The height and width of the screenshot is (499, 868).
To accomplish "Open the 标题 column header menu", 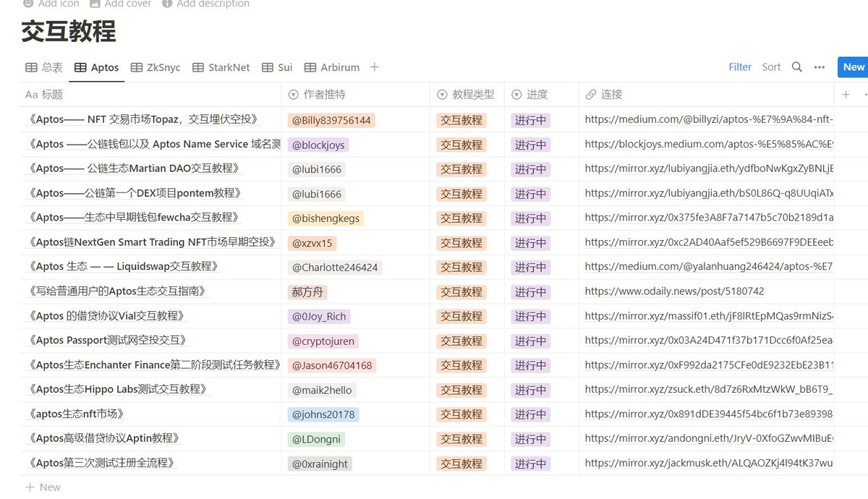I will click(x=150, y=94).
